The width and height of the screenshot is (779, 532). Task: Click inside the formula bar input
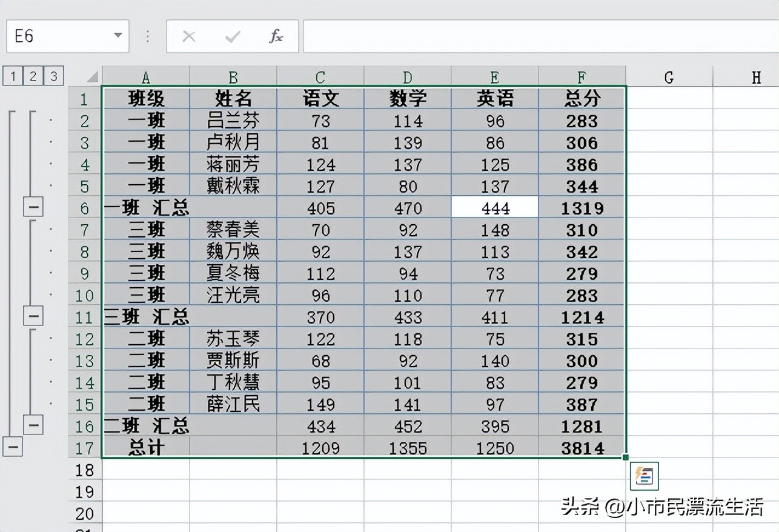[541, 36]
